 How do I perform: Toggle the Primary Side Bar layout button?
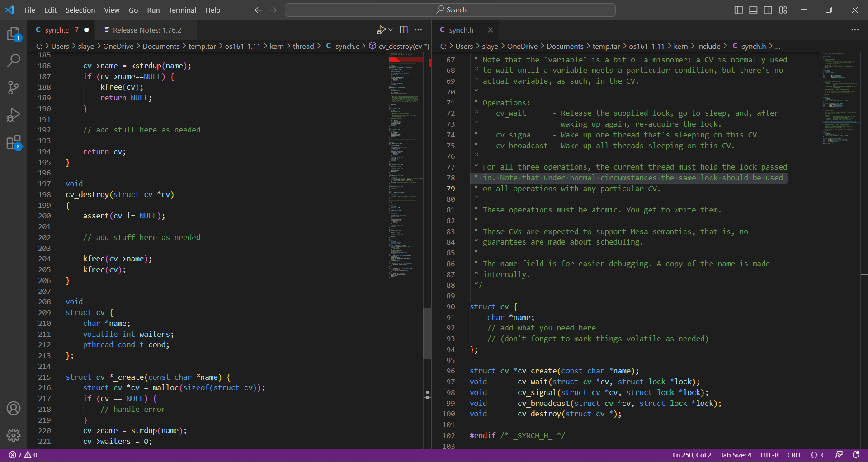tap(738, 10)
